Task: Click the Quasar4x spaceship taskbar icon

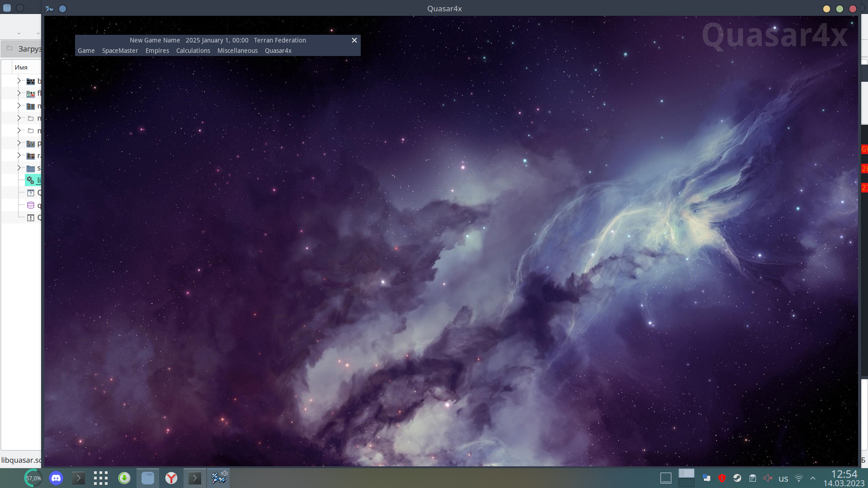Action: [x=218, y=477]
